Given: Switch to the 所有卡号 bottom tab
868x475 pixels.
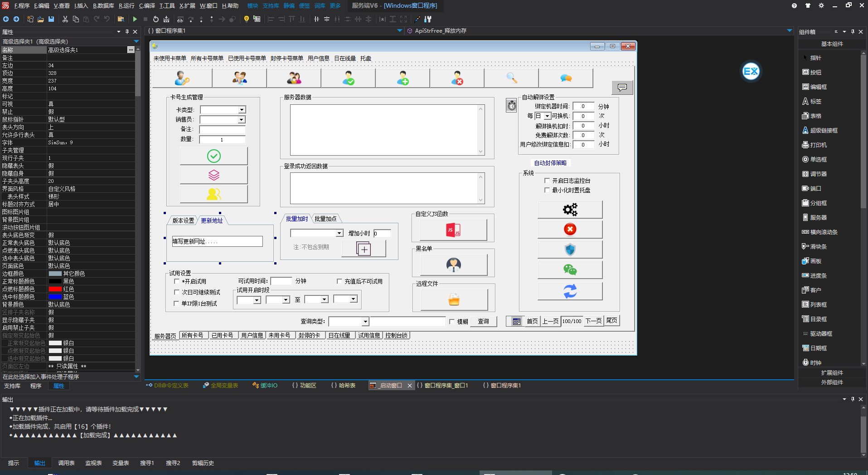Looking at the screenshot, I should point(193,335).
